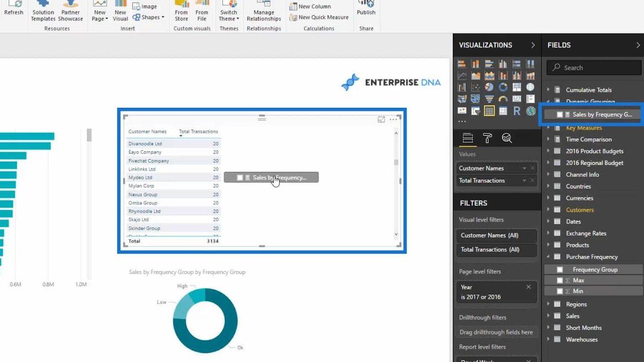Select the R script visual
Screen dimensions: 644x362
pos(517,111)
